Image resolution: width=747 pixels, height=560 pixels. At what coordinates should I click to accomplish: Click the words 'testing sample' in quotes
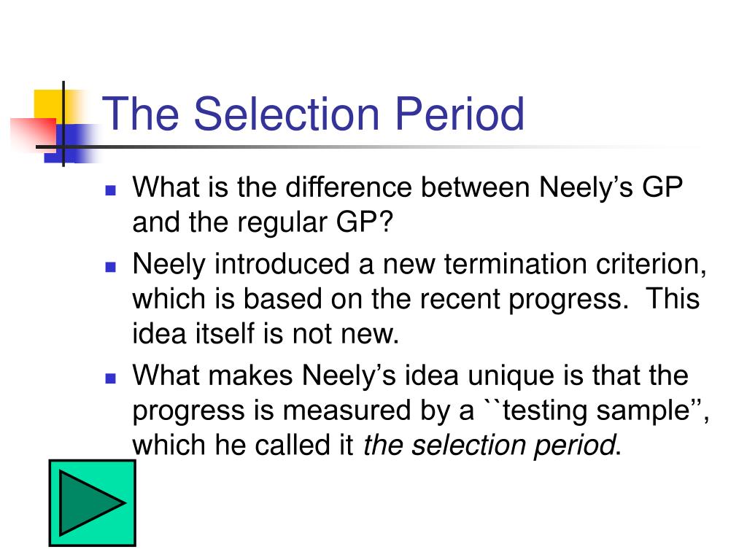[x=596, y=411]
